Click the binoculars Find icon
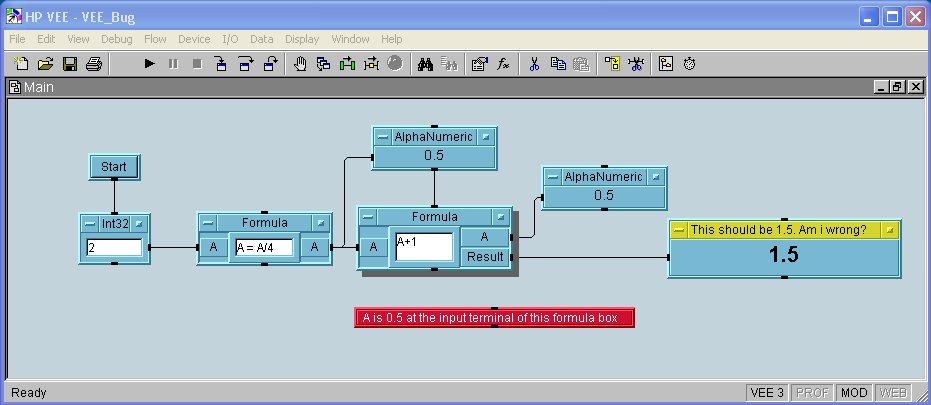Viewport: 931px width, 405px height. [x=424, y=64]
